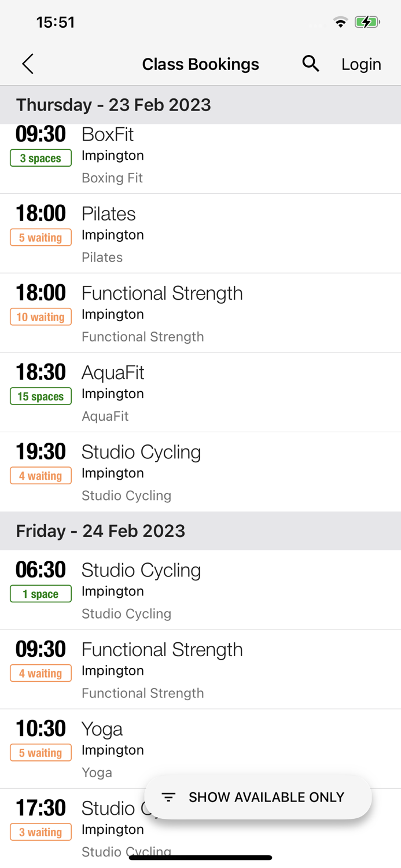Tap the clock time 15:51 in status bar
The image size is (401, 868).
[x=56, y=22]
